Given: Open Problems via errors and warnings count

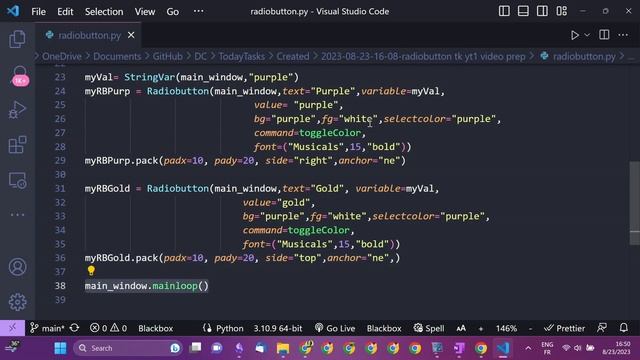Looking at the screenshot, I should (x=109, y=328).
